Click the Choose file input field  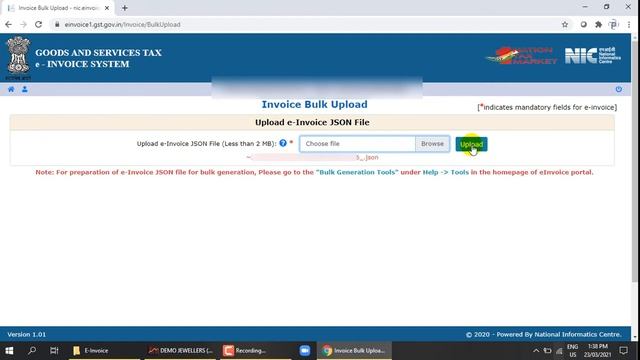coord(358,144)
